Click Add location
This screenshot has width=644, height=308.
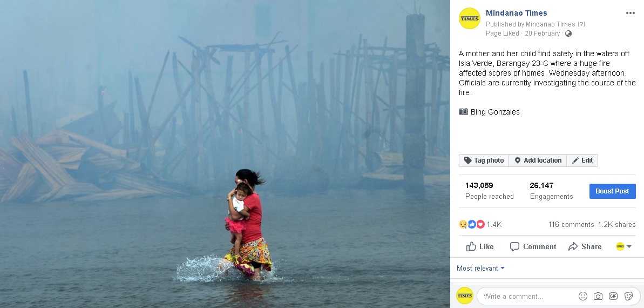pos(538,160)
